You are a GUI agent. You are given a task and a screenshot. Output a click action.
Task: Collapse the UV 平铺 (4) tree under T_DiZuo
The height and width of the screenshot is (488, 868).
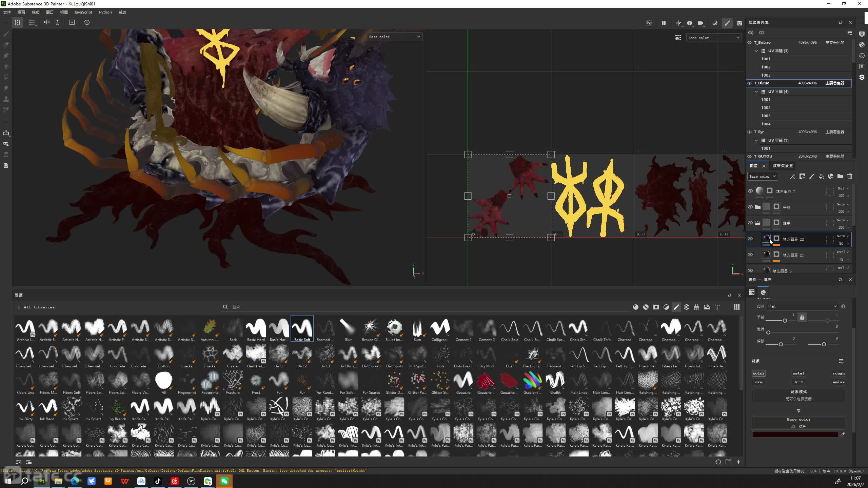756,91
